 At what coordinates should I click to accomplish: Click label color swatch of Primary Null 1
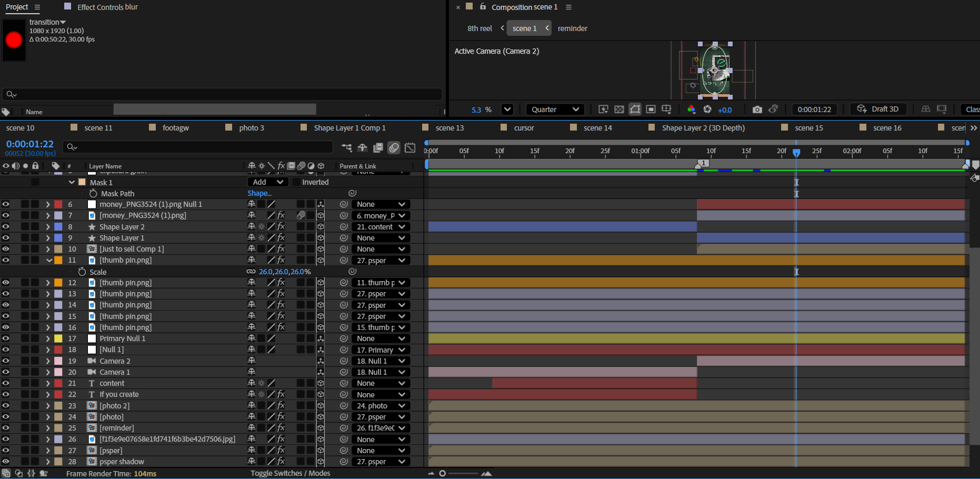tap(58, 338)
